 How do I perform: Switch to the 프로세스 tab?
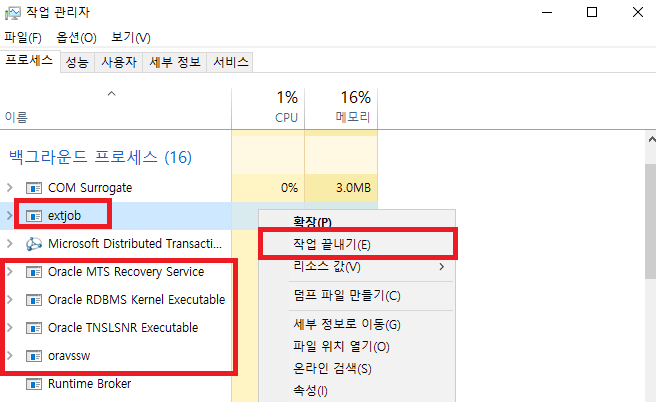coord(29,61)
